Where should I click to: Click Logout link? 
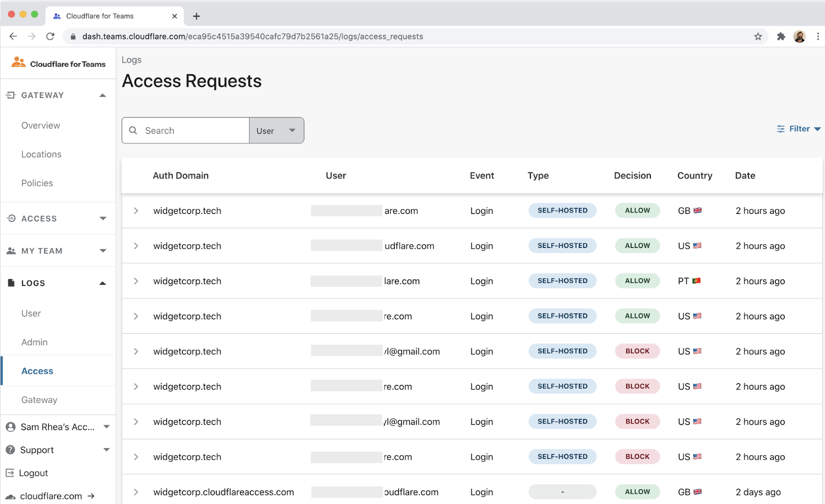pyautogui.click(x=33, y=473)
